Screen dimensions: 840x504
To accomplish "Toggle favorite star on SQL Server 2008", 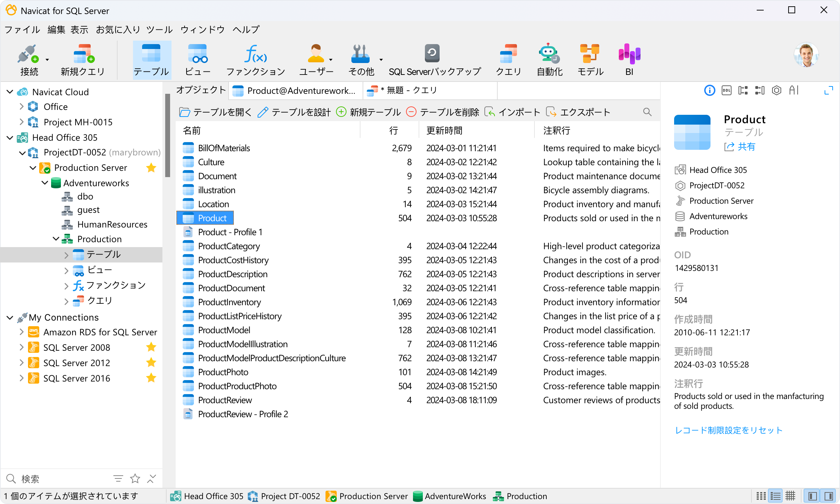I will tap(151, 347).
